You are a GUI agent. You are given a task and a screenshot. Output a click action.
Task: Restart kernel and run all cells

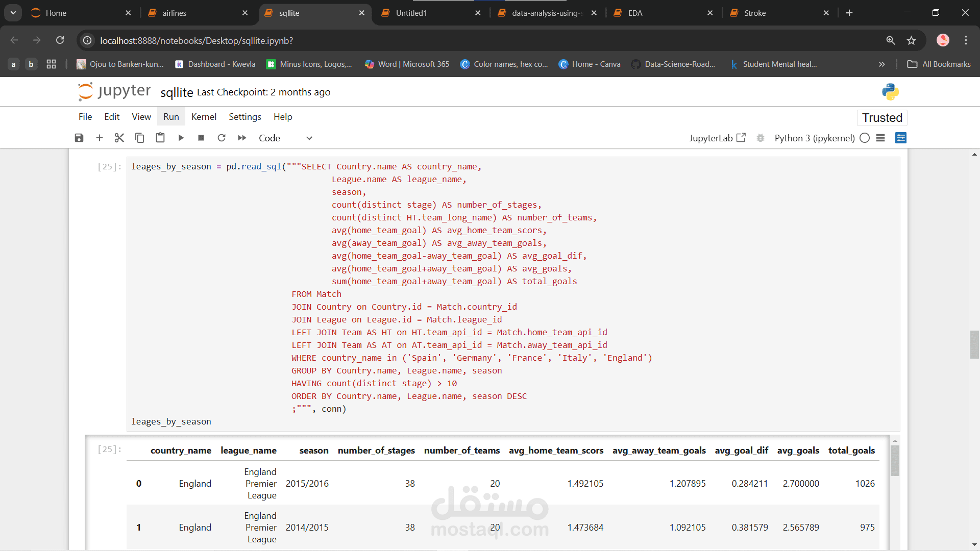click(x=242, y=138)
